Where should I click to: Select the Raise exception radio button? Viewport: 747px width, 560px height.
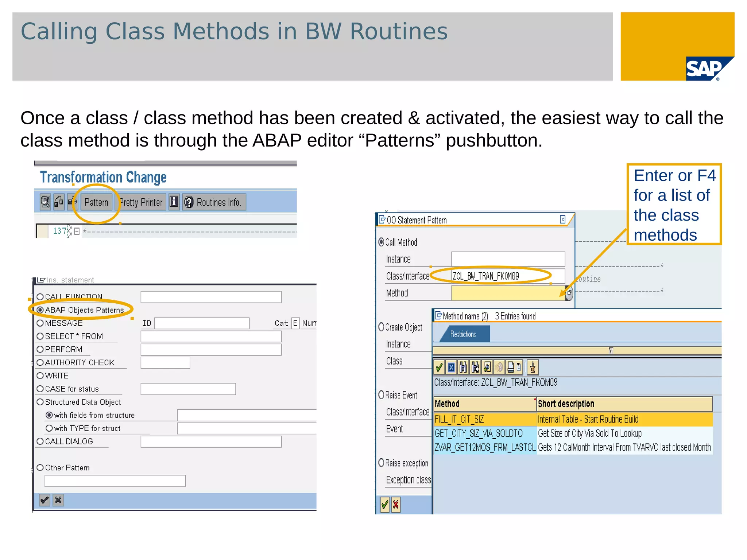[x=381, y=463]
